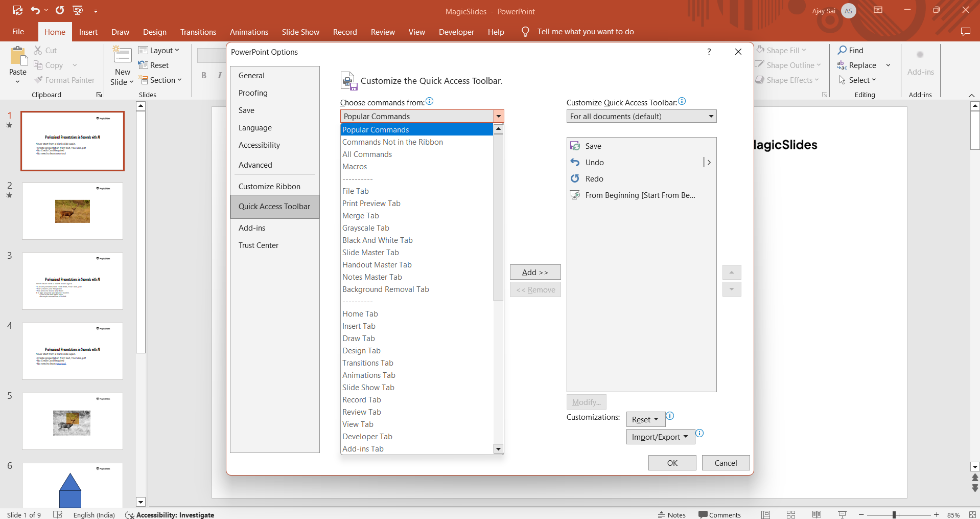
Task: Click the Paste icon in Clipboard group
Action: pyautogui.click(x=18, y=56)
